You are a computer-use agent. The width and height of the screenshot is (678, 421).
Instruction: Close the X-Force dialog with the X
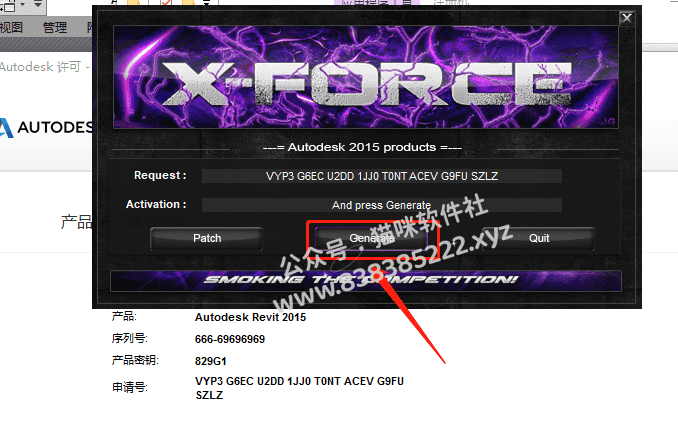click(x=627, y=18)
